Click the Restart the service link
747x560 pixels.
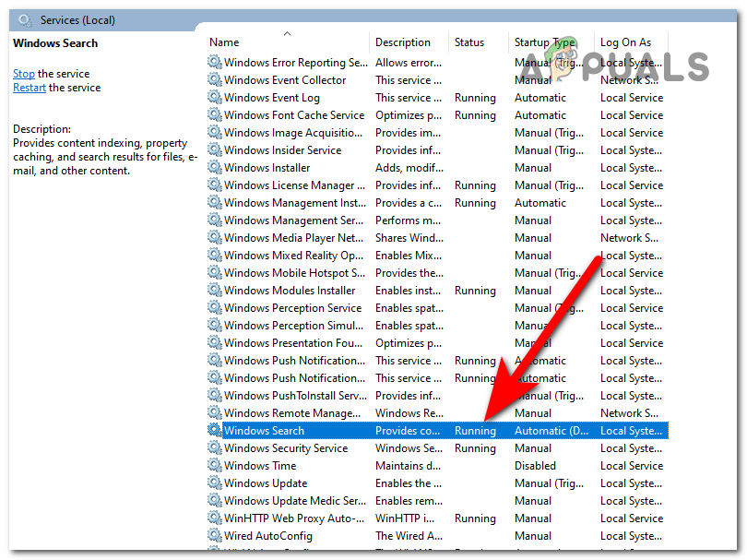point(30,88)
